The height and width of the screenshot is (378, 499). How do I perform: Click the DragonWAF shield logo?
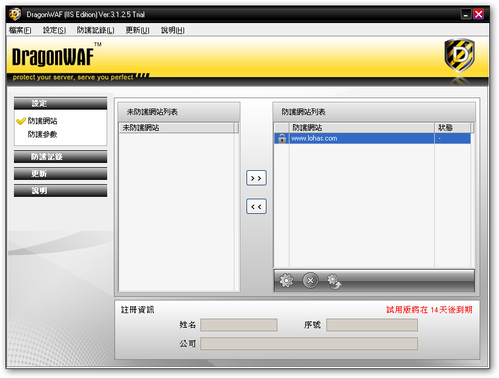[460, 55]
